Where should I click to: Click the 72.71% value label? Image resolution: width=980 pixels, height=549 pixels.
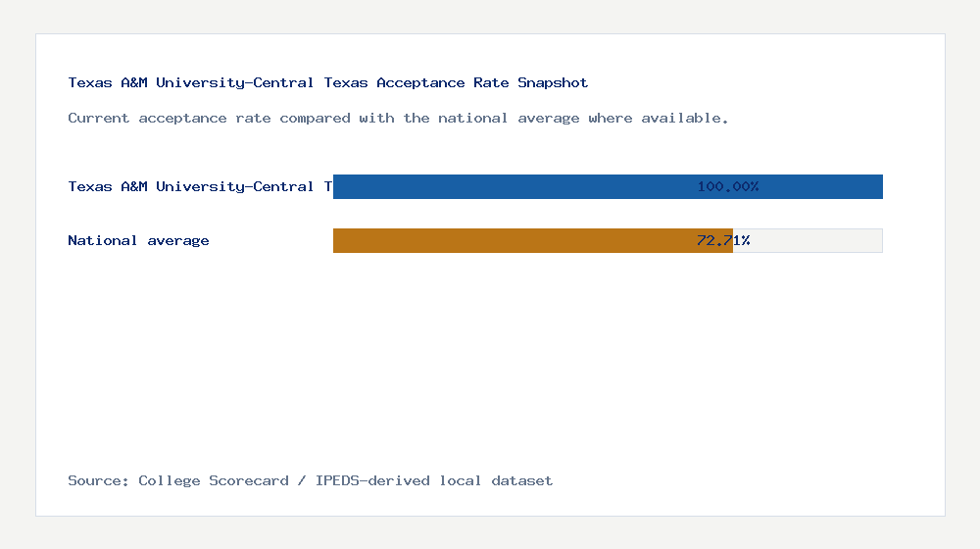[723, 240]
